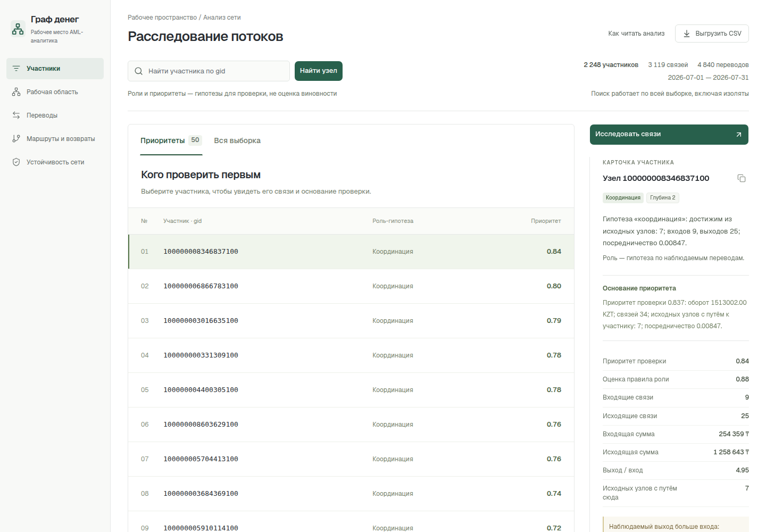Click the Исходящая сумма value 1 258 643 ₸

pos(731,452)
